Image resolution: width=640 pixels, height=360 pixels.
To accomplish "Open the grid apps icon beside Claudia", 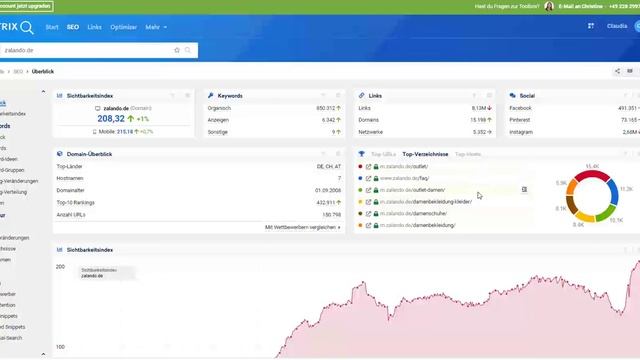I will click(591, 26).
